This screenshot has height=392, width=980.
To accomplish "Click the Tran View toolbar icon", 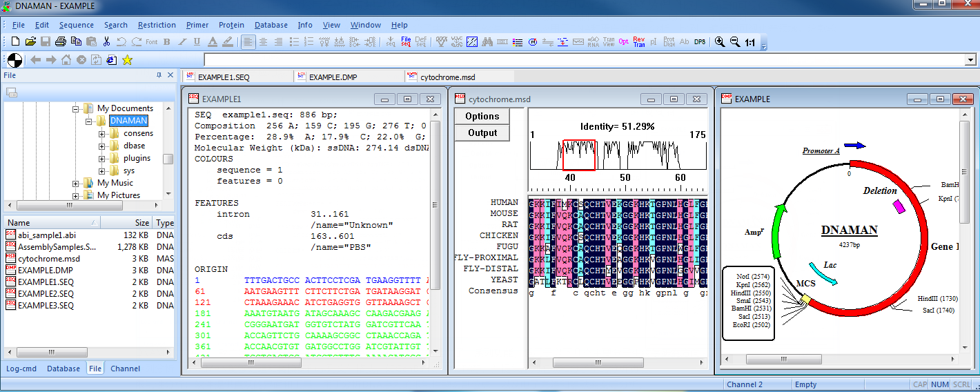I will (x=609, y=41).
